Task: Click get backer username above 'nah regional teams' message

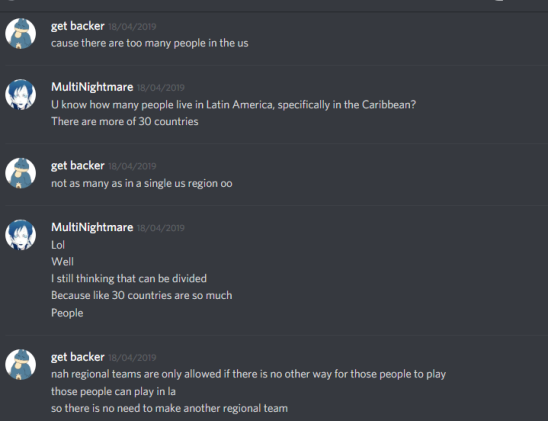Action: point(78,357)
